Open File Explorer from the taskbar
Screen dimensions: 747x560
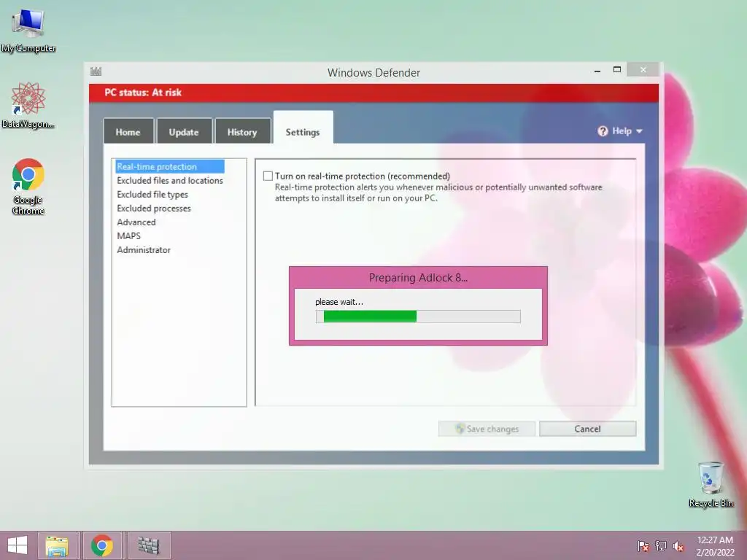click(x=57, y=545)
